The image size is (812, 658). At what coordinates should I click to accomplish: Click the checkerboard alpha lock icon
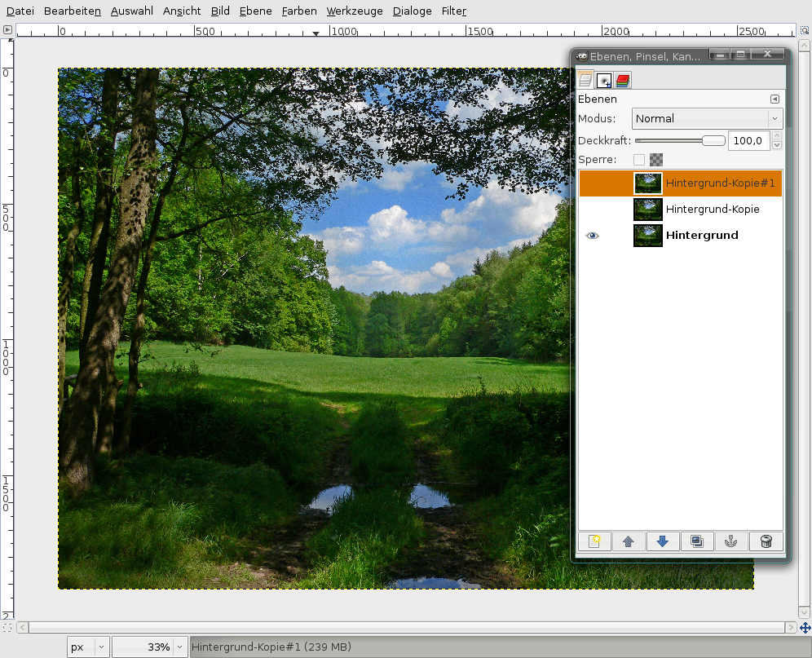656,160
